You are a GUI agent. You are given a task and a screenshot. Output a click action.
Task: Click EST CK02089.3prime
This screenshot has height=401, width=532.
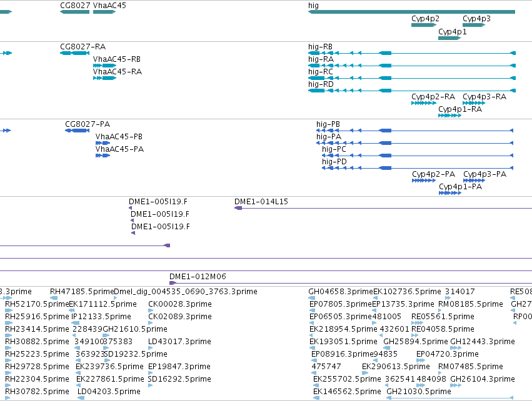180,317
